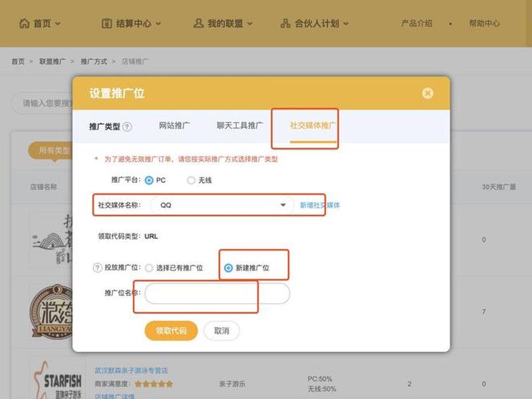Click the 领取代码 button

[x=171, y=331]
